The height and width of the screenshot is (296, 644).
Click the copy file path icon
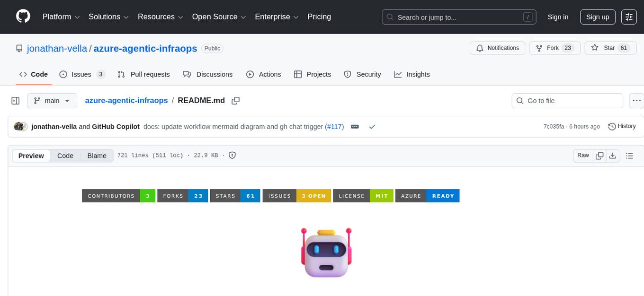coord(235,100)
